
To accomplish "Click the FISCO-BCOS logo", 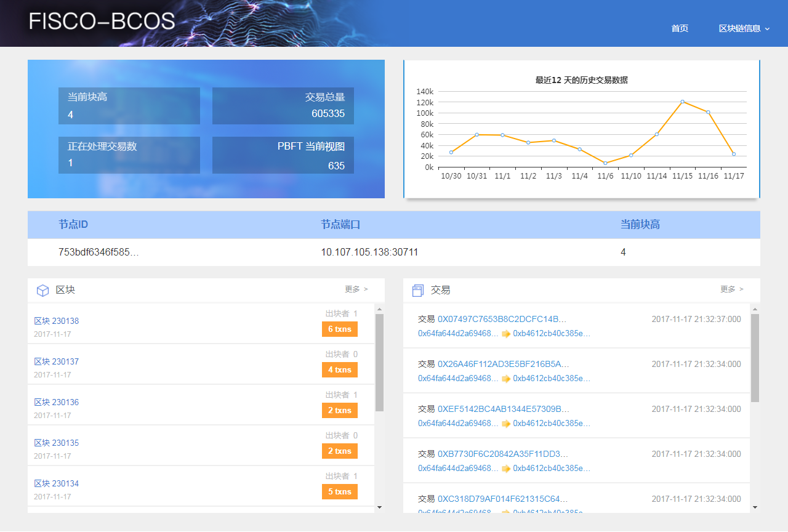I will [102, 20].
